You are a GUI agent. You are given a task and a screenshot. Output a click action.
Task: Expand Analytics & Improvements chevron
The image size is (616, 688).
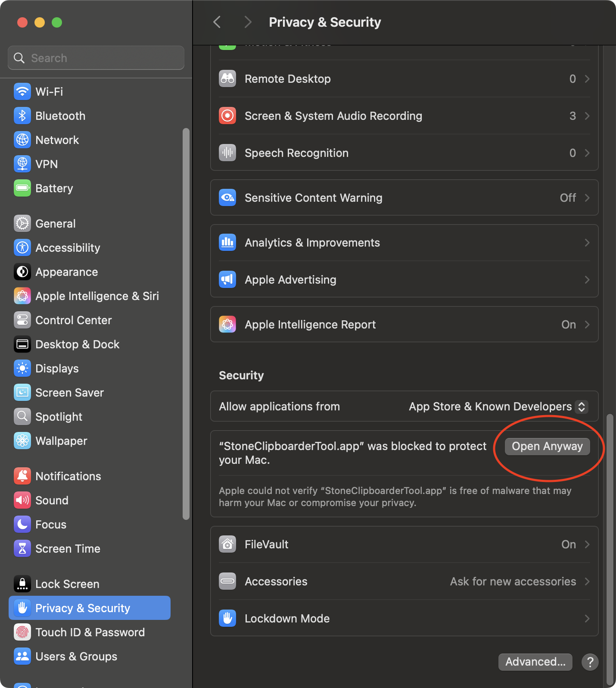click(x=587, y=243)
